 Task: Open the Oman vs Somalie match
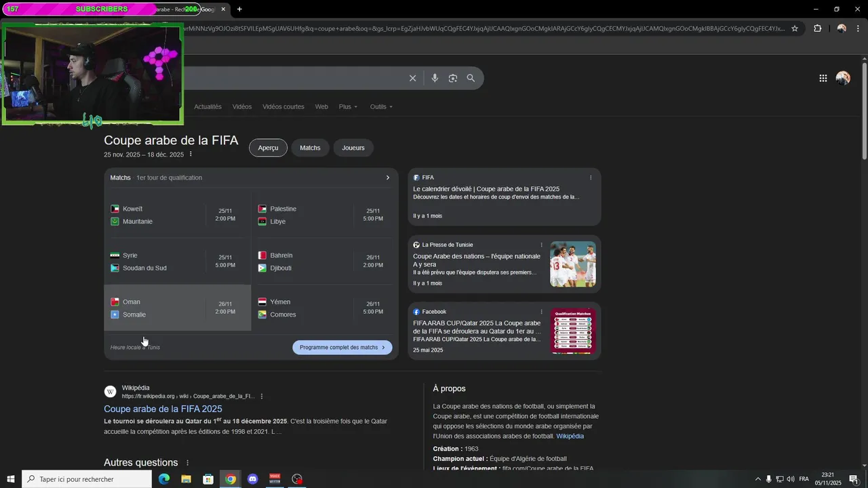click(178, 308)
